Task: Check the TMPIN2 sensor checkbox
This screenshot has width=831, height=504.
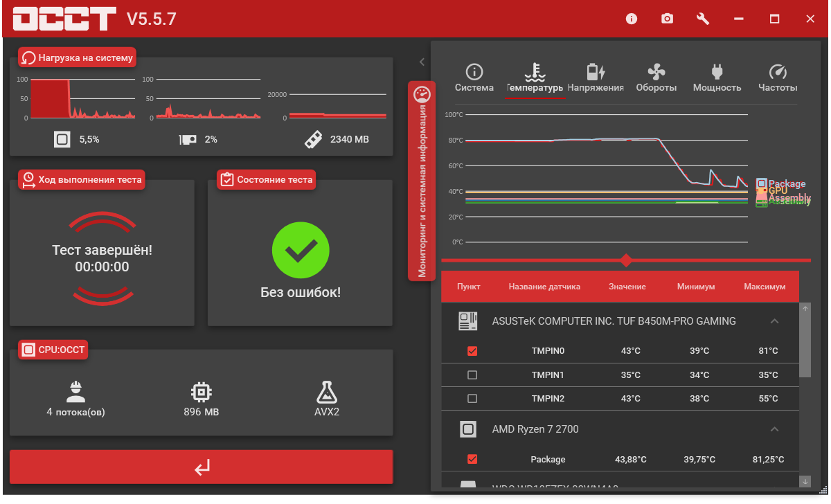Action: click(x=472, y=398)
